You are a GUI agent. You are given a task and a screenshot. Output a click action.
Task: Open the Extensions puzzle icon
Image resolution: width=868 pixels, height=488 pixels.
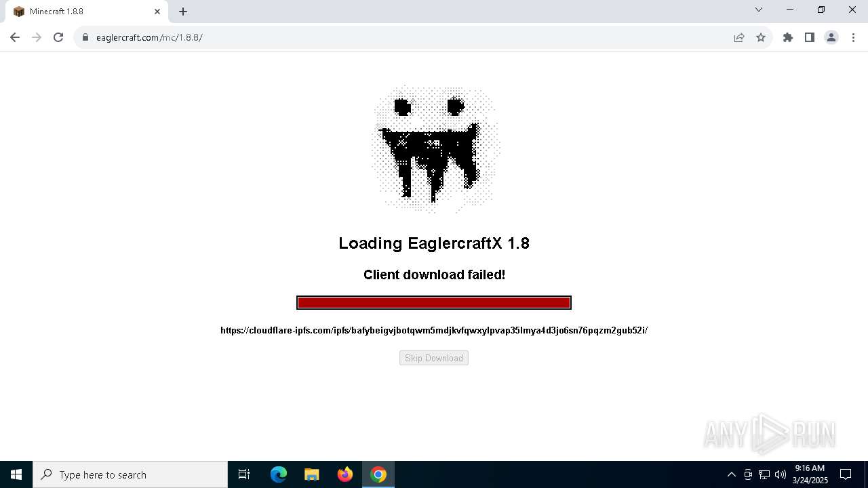[x=788, y=37]
